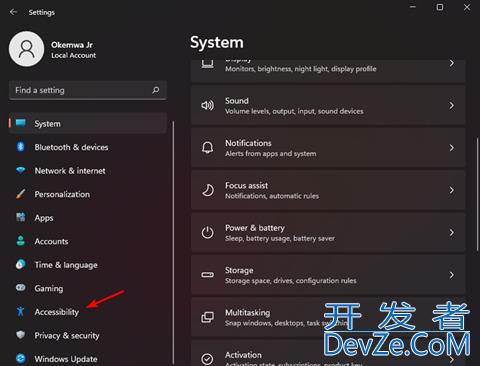
Task: Click the Time & language globe icon
Action: click(21, 264)
